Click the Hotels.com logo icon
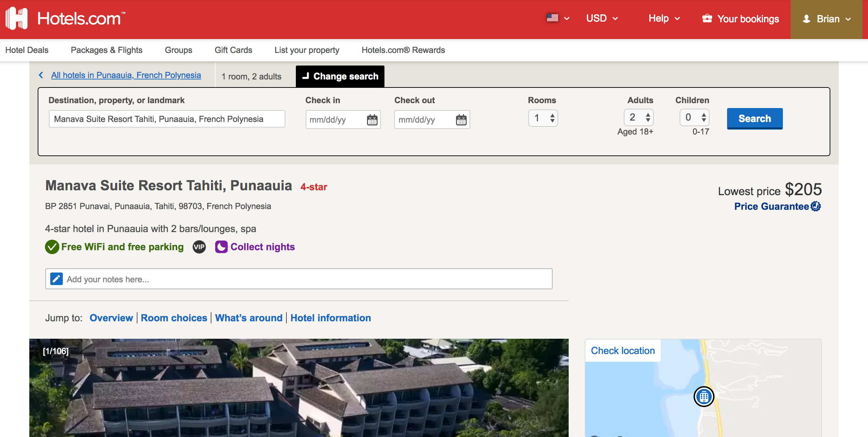Screen dimensions: 868x437 coord(16,18)
